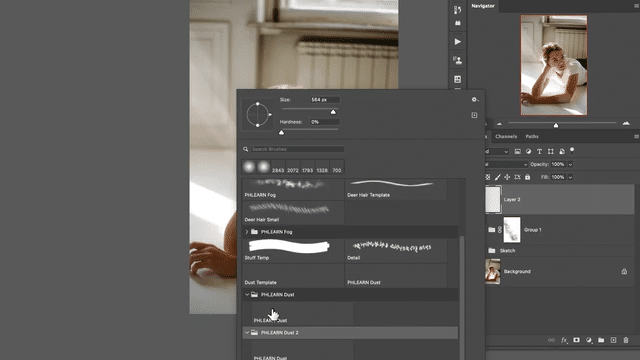
Task: Create new brush preset from plus icon
Action: tap(474, 115)
